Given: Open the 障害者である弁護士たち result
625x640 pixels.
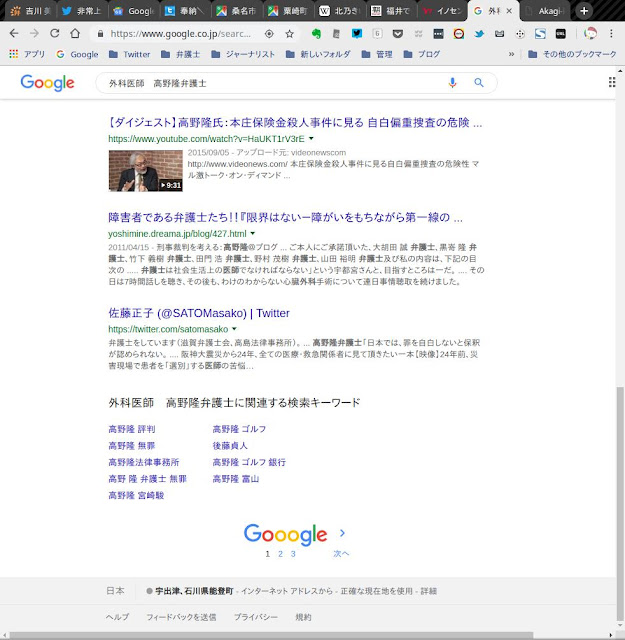Looking at the screenshot, I should coord(285,217).
